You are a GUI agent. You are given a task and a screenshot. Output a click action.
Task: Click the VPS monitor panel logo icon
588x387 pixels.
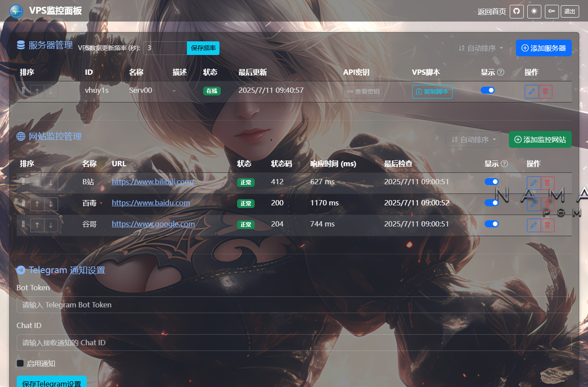[x=16, y=11]
